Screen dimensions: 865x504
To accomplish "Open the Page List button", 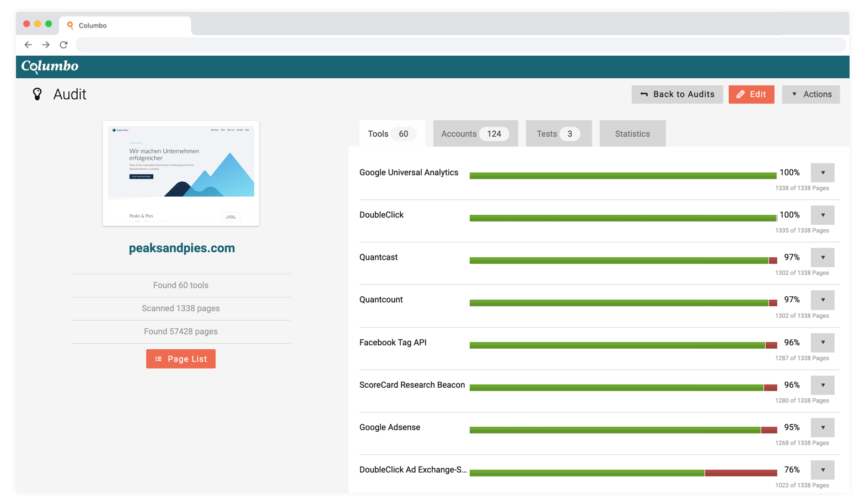I will (x=181, y=359).
